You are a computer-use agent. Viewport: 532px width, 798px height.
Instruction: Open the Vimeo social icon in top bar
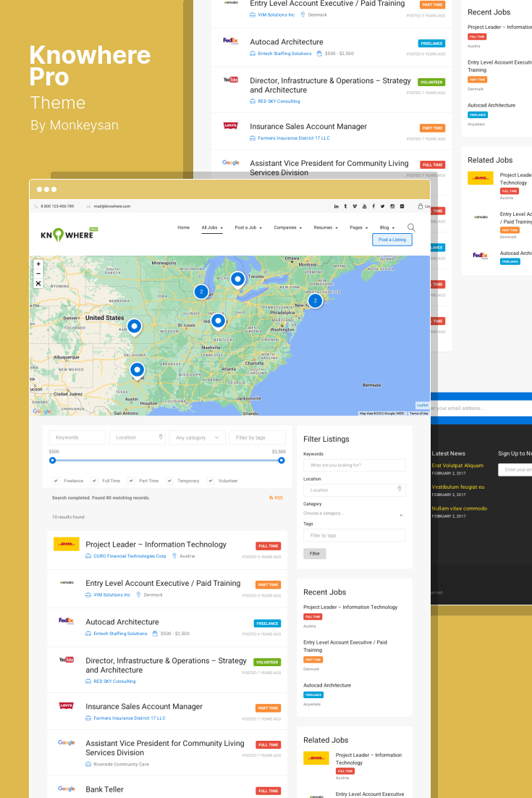355,206
